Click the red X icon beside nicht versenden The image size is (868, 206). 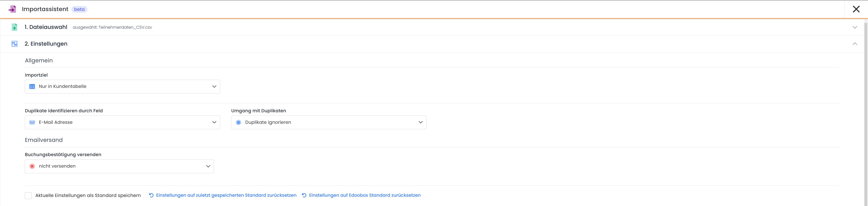32,166
